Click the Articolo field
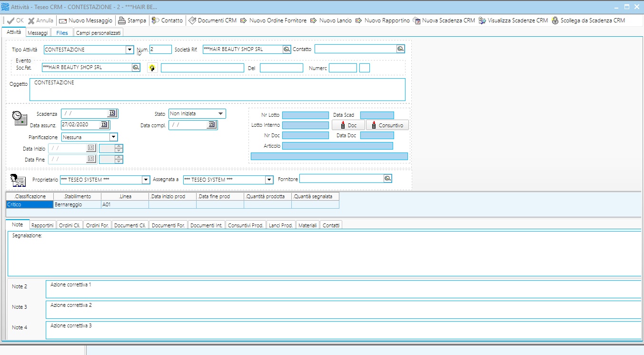 click(x=337, y=146)
